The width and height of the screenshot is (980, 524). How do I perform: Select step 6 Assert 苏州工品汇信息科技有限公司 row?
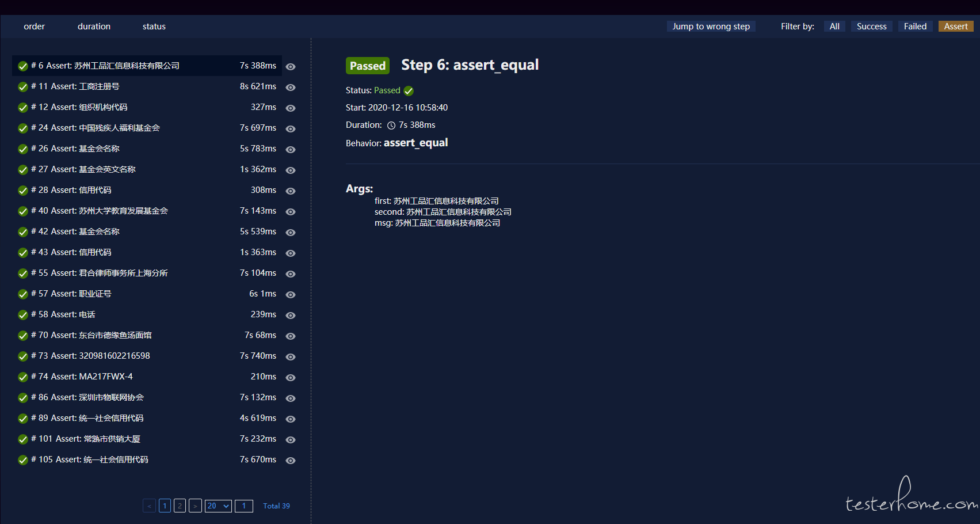(147, 66)
